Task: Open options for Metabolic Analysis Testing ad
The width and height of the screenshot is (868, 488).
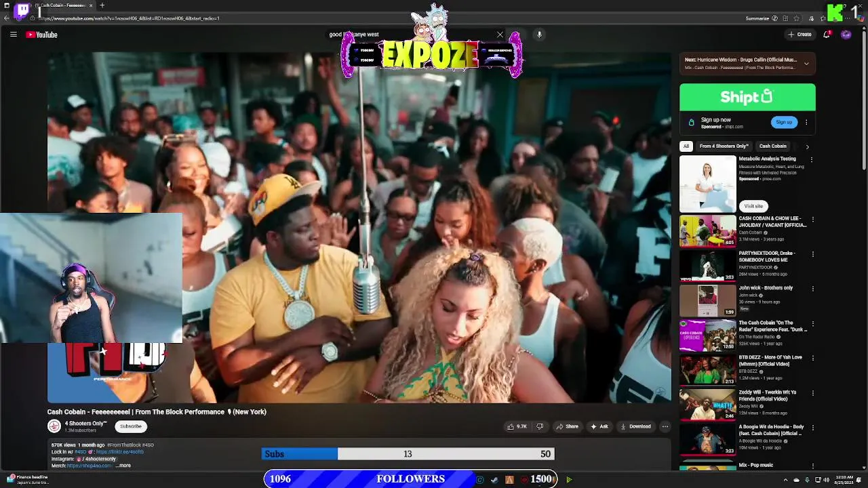Action: [812, 160]
